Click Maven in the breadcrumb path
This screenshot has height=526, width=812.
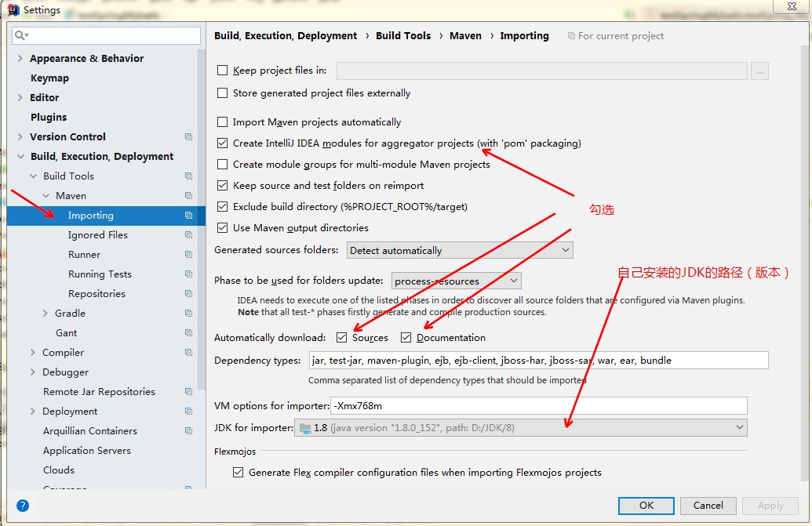pos(465,36)
